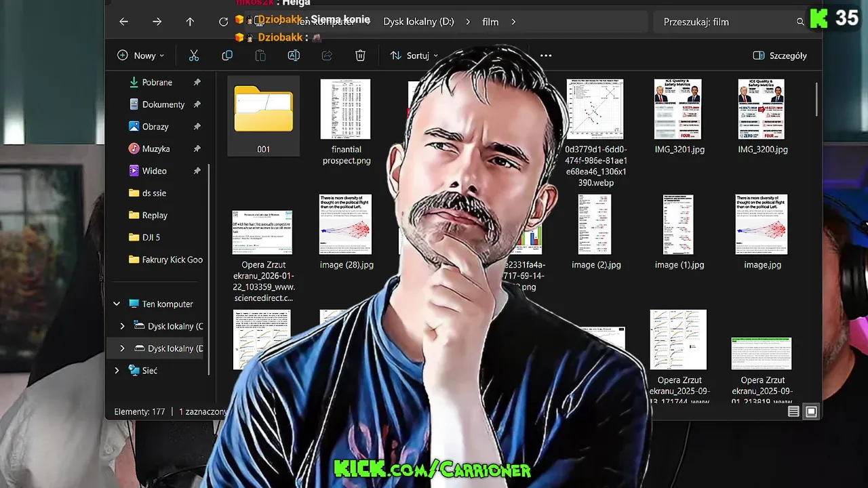
Task: Collapse the Ten komputer tree node
Action: pos(117,304)
